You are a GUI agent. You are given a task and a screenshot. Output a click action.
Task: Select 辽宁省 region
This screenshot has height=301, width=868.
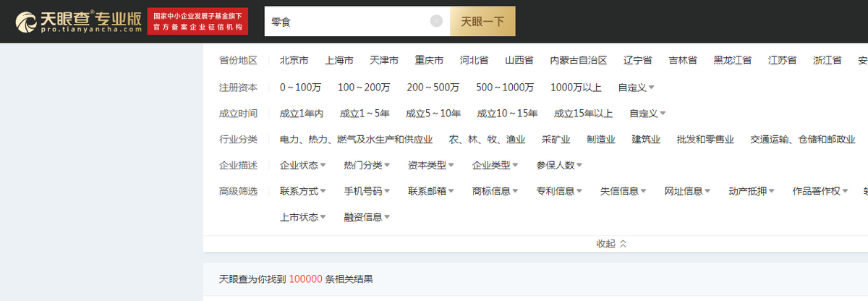coord(637,61)
